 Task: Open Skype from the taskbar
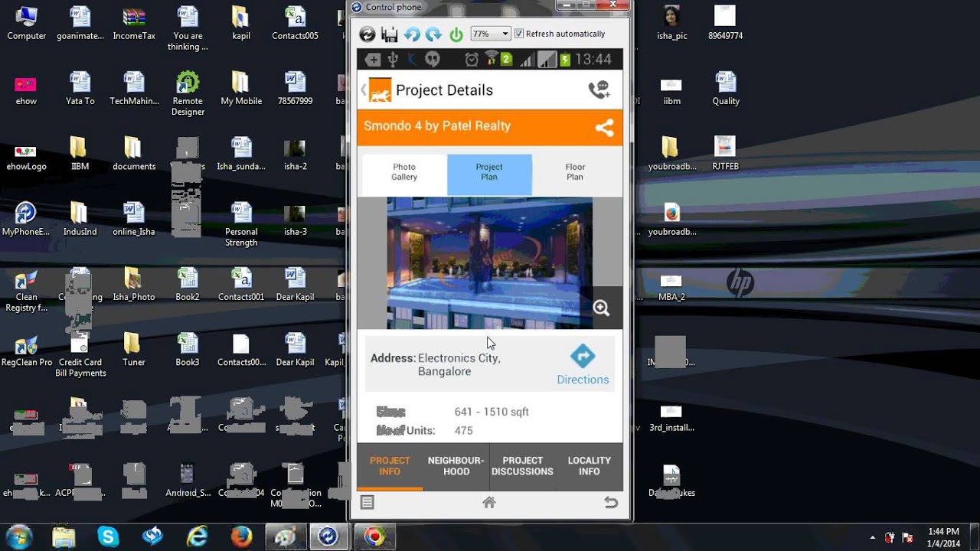pos(108,537)
